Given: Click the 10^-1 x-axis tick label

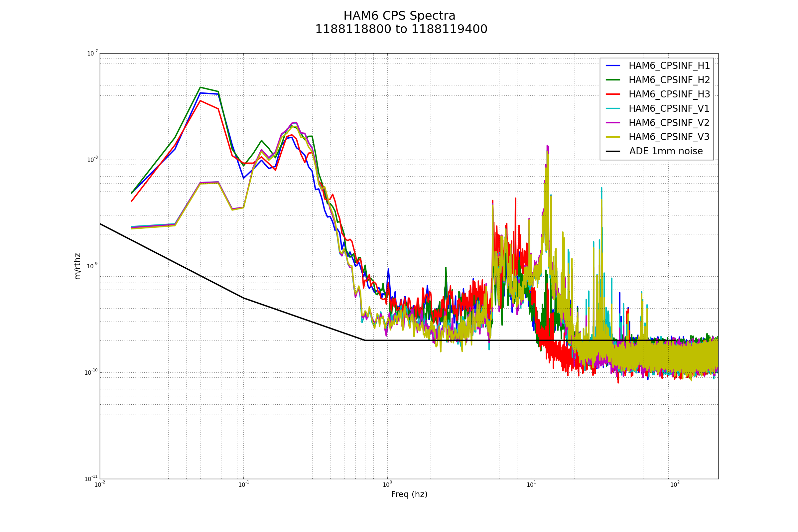Looking at the screenshot, I should click(243, 485).
